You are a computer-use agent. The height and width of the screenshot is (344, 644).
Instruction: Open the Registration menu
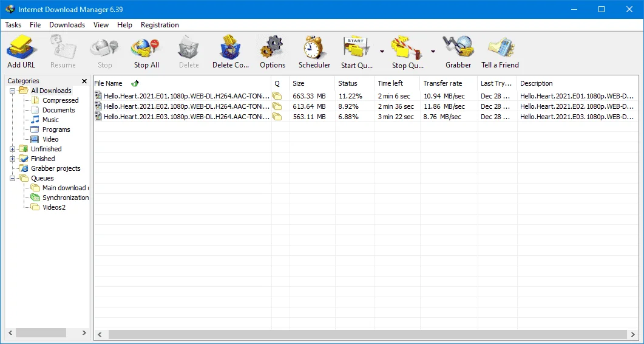[x=160, y=25]
